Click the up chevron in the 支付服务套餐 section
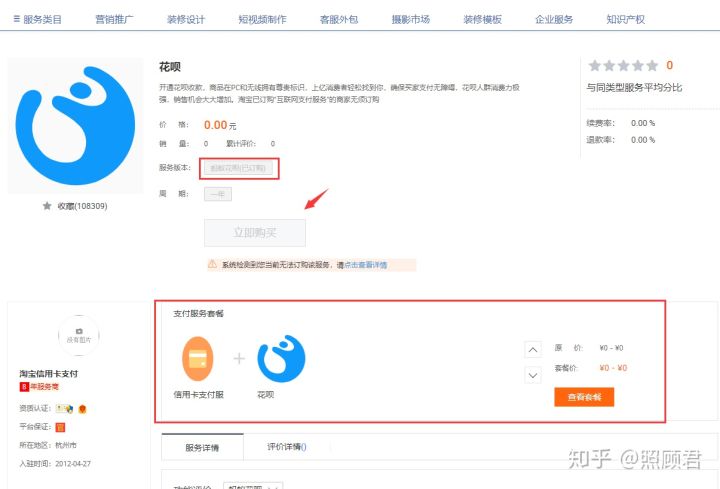Image resolution: width=720 pixels, height=489 pixels. pos(533,349)
